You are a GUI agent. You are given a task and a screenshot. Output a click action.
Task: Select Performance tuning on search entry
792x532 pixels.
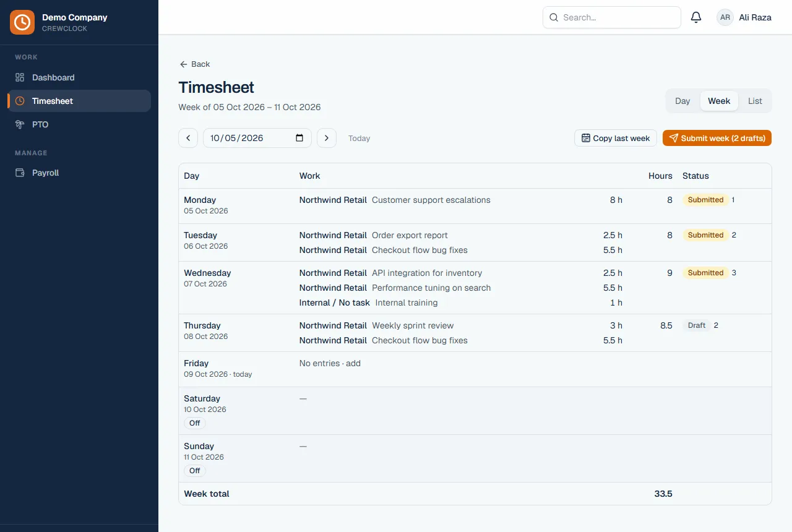tap(431, 288)
